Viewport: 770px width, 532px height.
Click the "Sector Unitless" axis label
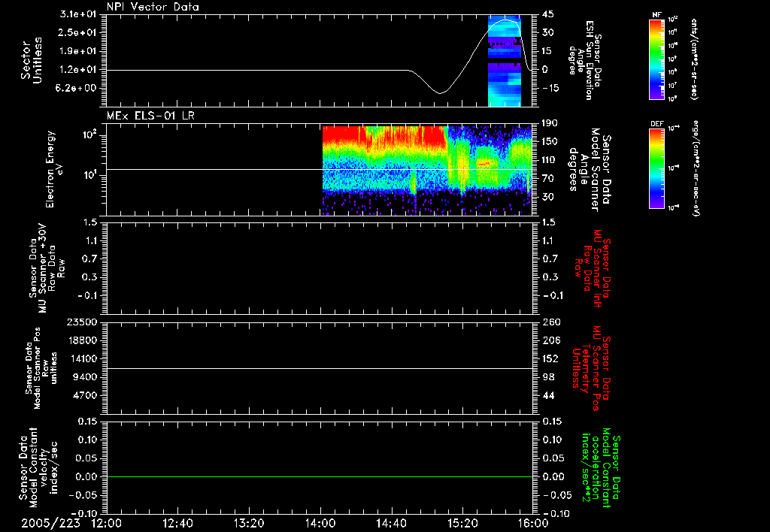(32, 60)
